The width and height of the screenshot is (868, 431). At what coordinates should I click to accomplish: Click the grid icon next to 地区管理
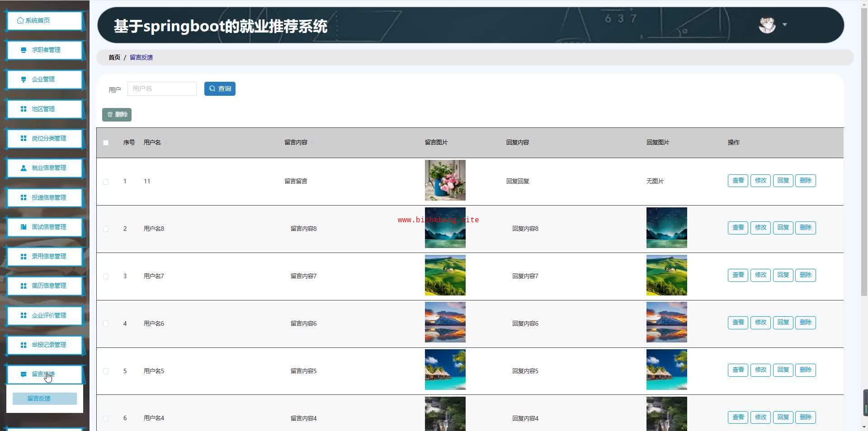click(24, 109)
